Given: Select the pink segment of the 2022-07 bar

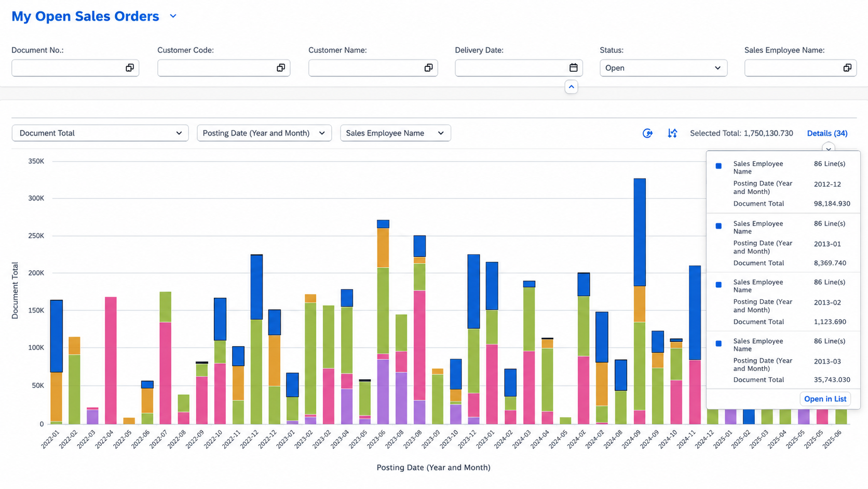Looking at the screenshot, I should [165, 373].
